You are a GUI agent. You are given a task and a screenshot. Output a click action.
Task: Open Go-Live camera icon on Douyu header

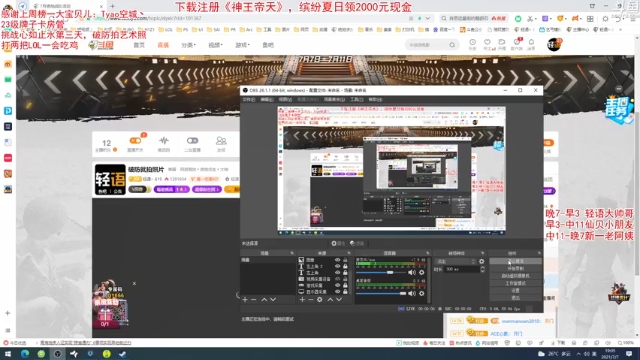click(x=502, y=42)
